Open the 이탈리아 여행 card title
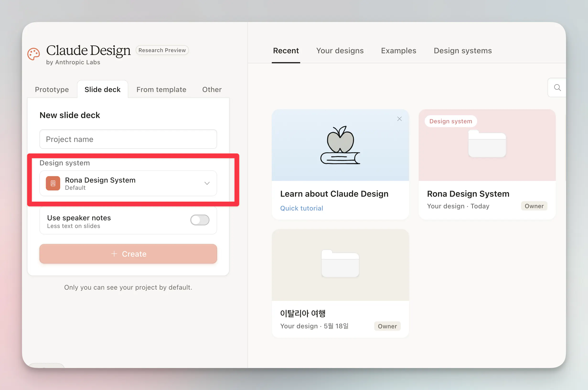 [x=303, y=313]
